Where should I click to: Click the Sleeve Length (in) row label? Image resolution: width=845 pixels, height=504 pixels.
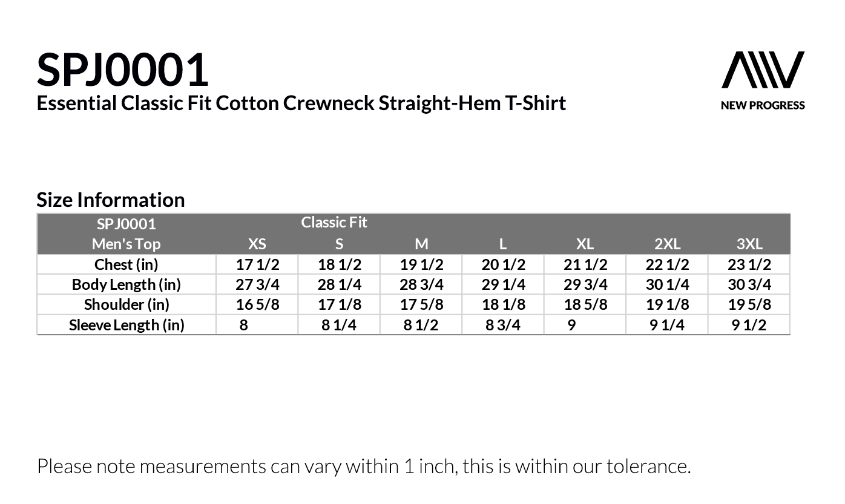coord(126,325)
